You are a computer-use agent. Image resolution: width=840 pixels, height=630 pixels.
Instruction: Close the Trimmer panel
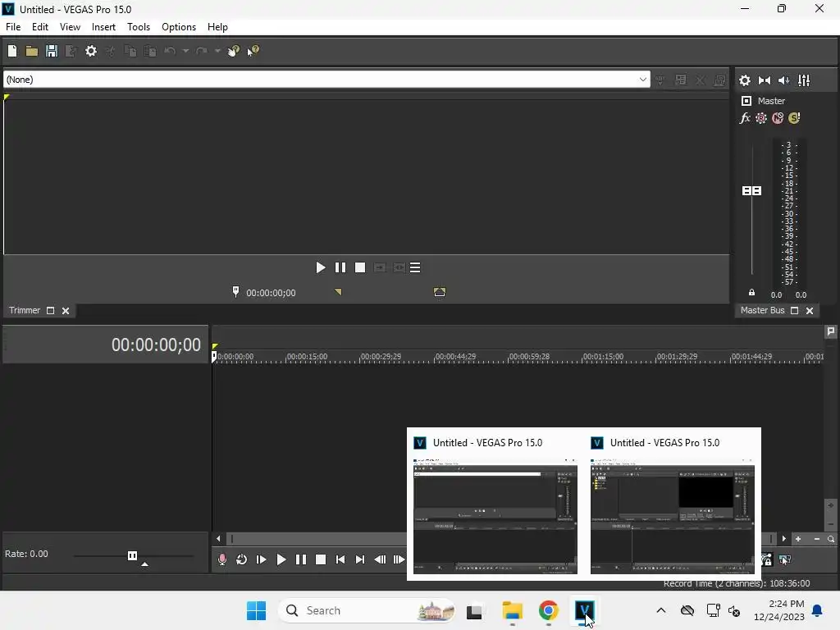66,311
